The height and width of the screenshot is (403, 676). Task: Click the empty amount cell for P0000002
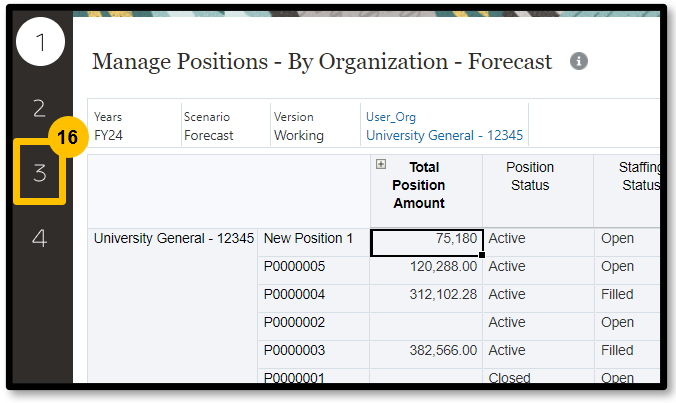pos(427,323)
